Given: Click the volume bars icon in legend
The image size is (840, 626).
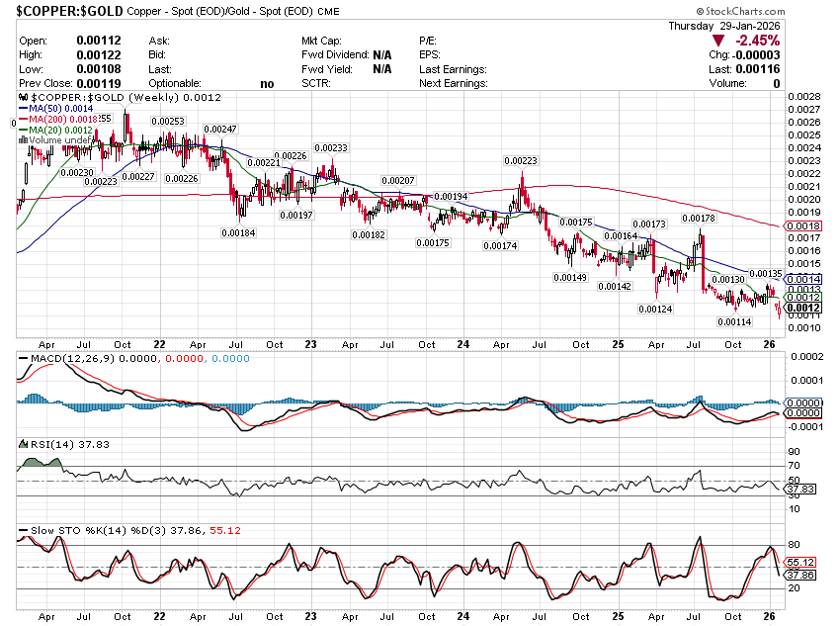Looking at the screenshot, I should click(x=24, y=140).
